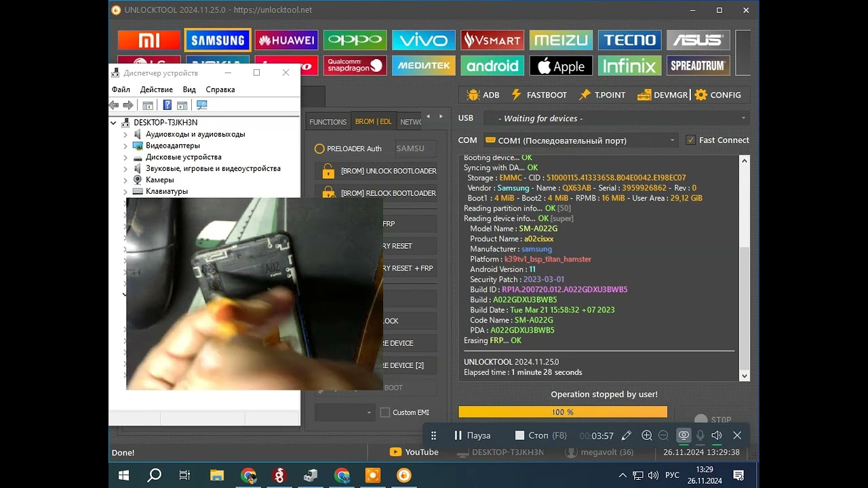The width and height of the screenshot is (868, 488).
Task: Open the preloader brand dropdown showing SAMSU
Action: coord(415,148)
